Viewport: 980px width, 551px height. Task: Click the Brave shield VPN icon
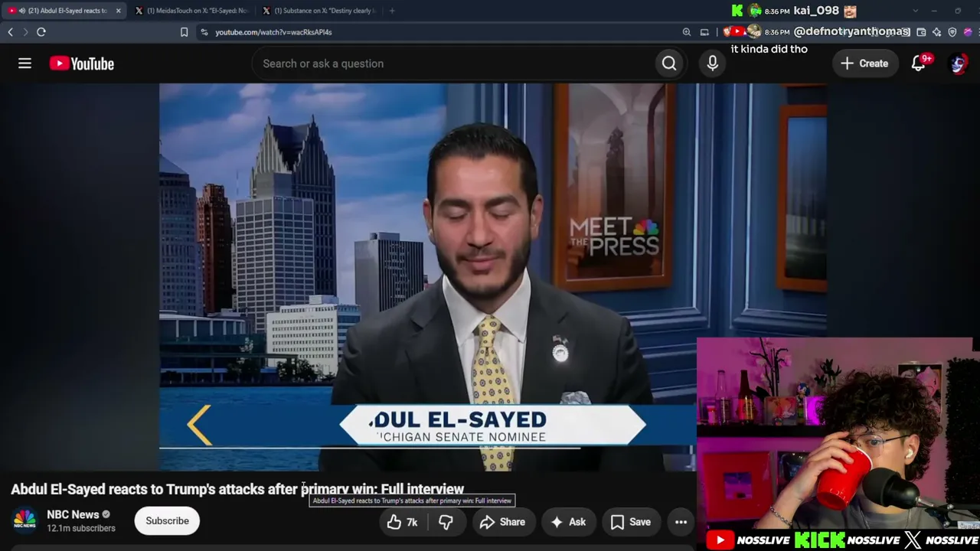[x=952, y=32]
